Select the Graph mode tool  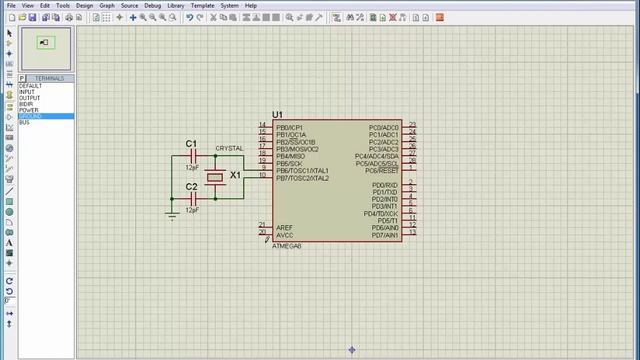[x=9, y=127]
